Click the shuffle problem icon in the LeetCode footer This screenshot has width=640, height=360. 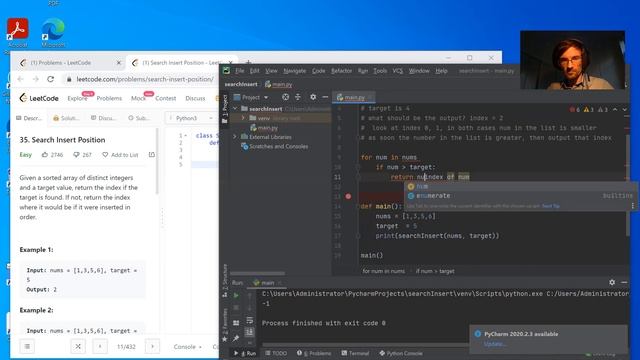(x=78, y=347)
